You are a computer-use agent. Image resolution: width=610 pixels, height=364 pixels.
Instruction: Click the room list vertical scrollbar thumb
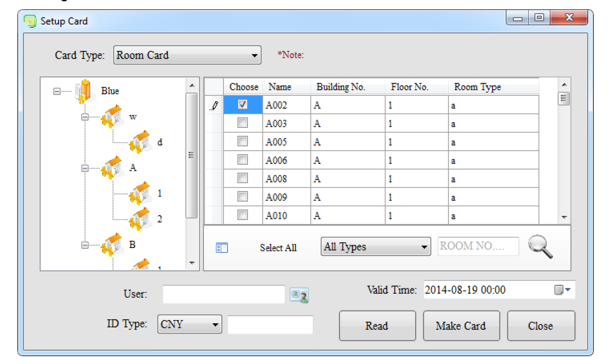564,98
